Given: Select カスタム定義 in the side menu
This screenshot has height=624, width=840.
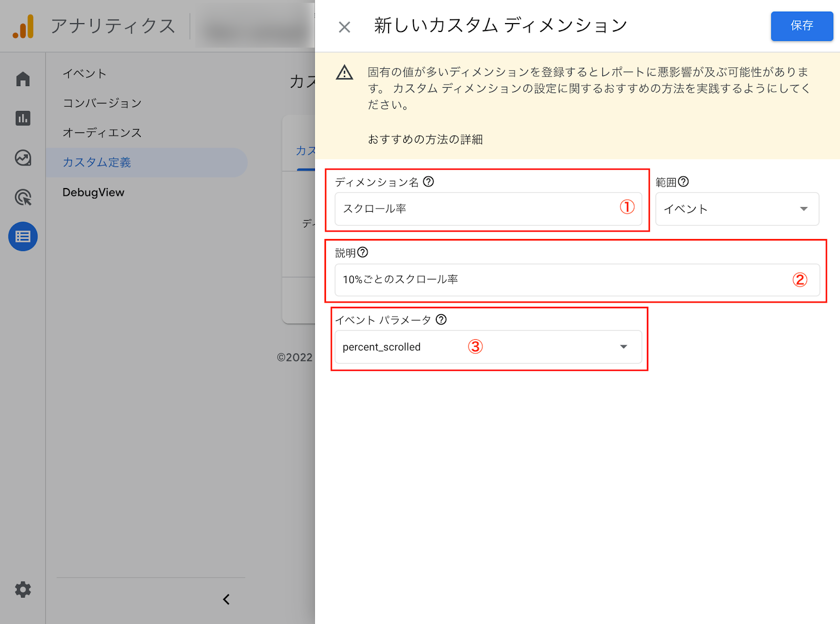Looking at the screenshot, I should click(x=146, y=162).
